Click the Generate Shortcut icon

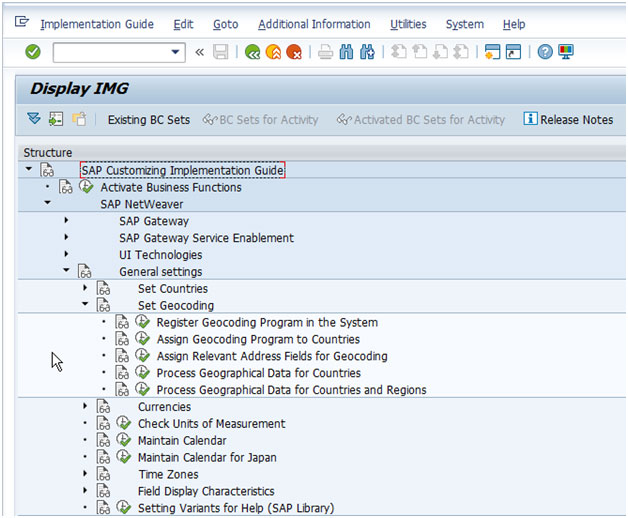click(513, 52)
